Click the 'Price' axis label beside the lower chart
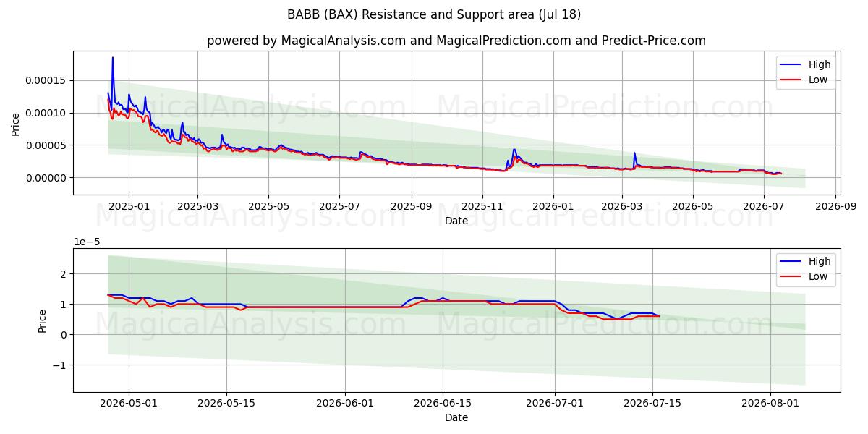This screenshot has height=434, width=868. coord(43,320)
